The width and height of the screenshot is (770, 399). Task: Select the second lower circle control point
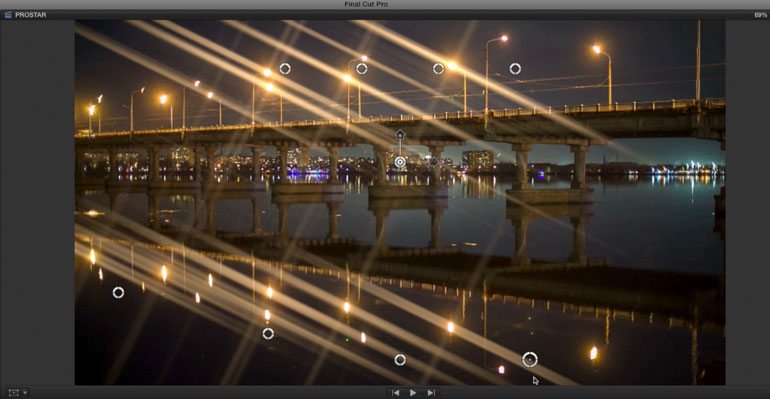coord(268,334)
